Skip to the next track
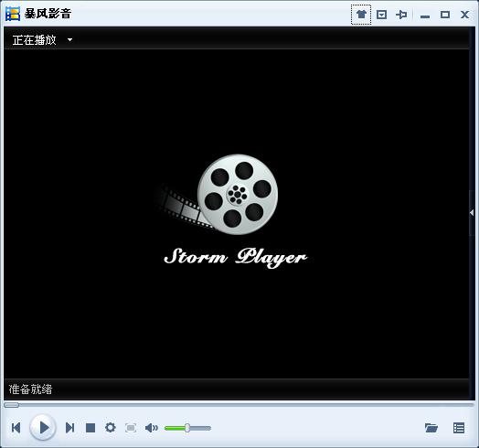Viewport: 479px width, 448px height. click(x=70, y=428)
